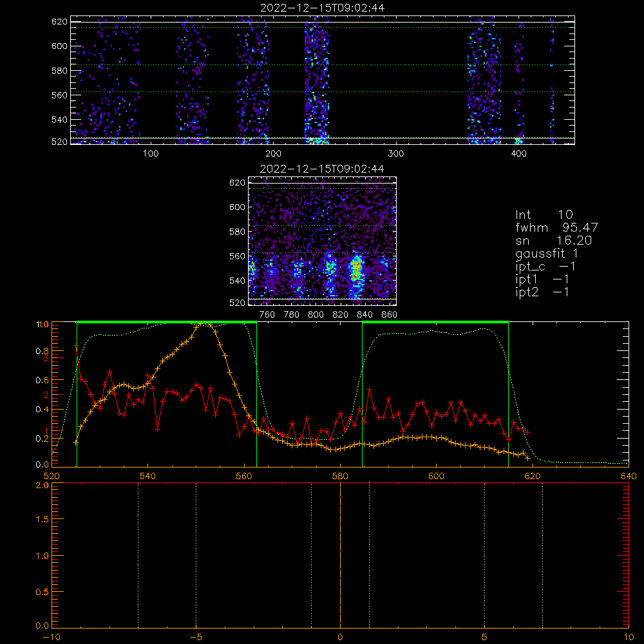Click the x-axis label 100 on top plot
Screen dimensions: 644x644
151,154
